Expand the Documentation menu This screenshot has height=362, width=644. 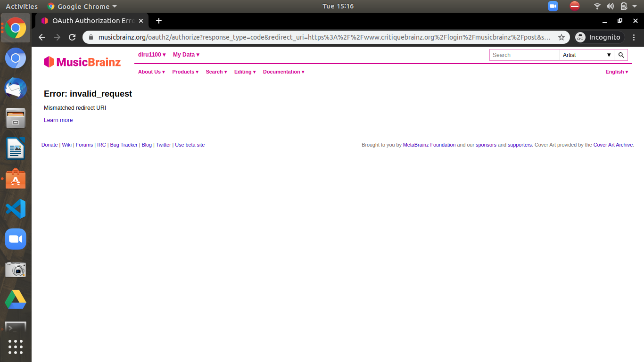click(x=284, y=72)
